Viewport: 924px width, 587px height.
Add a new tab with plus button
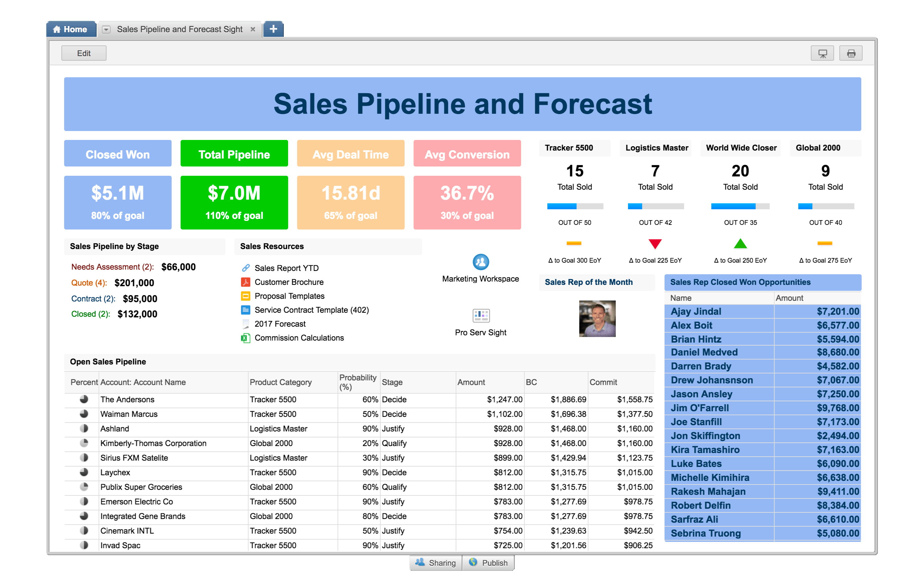point(273,29)
